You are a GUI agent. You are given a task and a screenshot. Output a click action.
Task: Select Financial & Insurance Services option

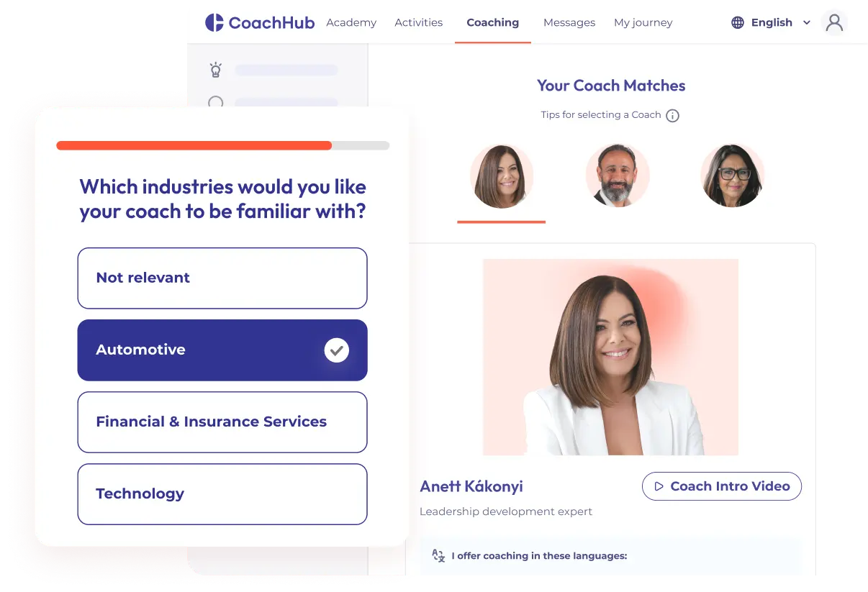click(x=222, y=422)
